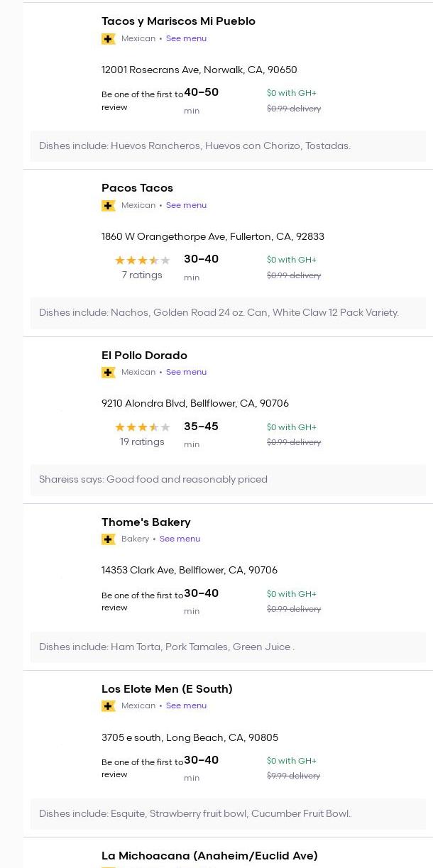
Task: Open Tacos y Mariscos Mi Pueblo restaurant title
Action: (x=178, y=21)
